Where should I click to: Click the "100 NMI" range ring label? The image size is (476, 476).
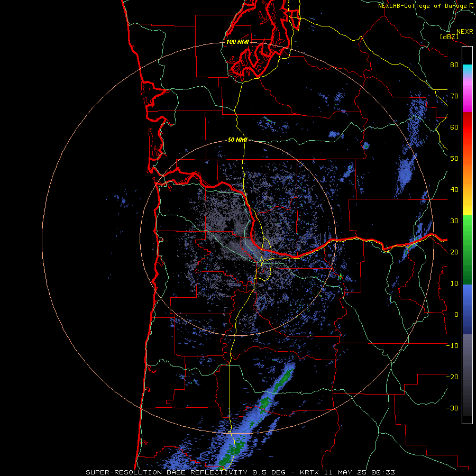pyautogui.click(x=237, y=42)
